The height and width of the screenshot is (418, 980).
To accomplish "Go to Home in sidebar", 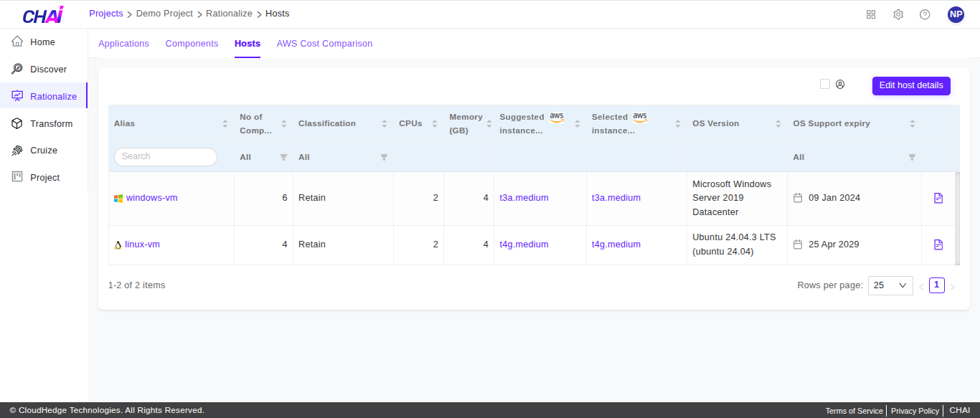I will tap(44, 42).
